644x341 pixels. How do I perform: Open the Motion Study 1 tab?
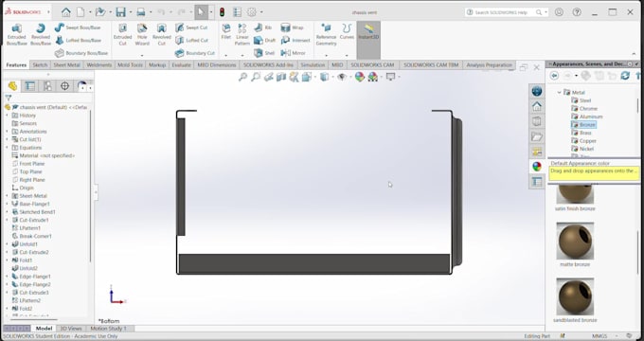[x=108, y=329]
